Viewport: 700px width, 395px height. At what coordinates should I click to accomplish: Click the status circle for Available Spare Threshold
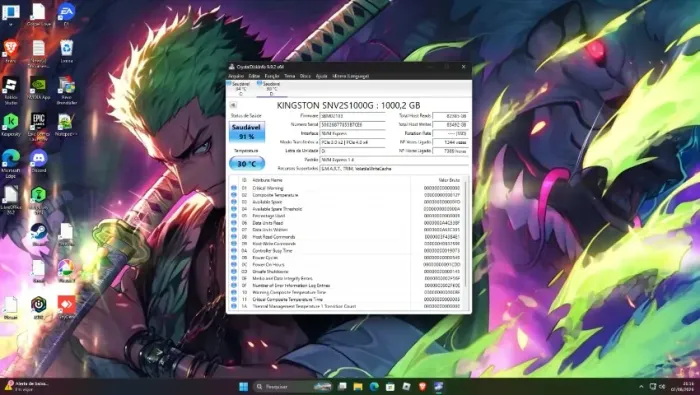[x=233, y=209]
